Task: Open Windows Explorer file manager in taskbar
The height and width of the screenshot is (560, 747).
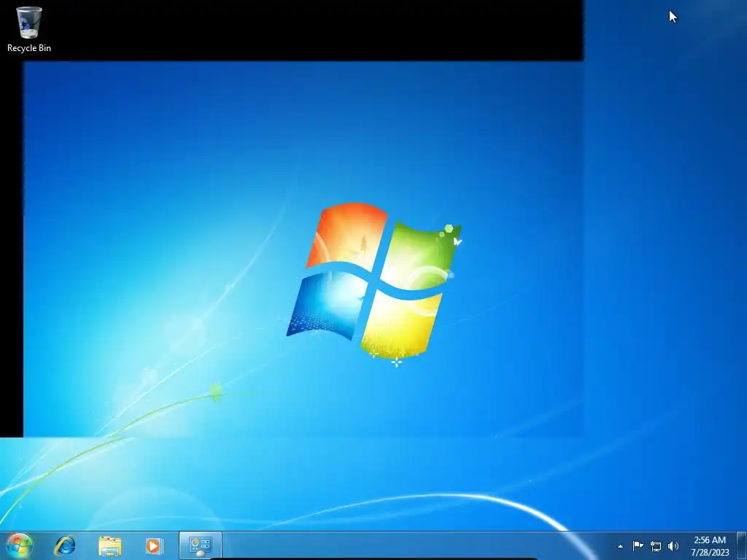Action: click(x=109, y=545)
